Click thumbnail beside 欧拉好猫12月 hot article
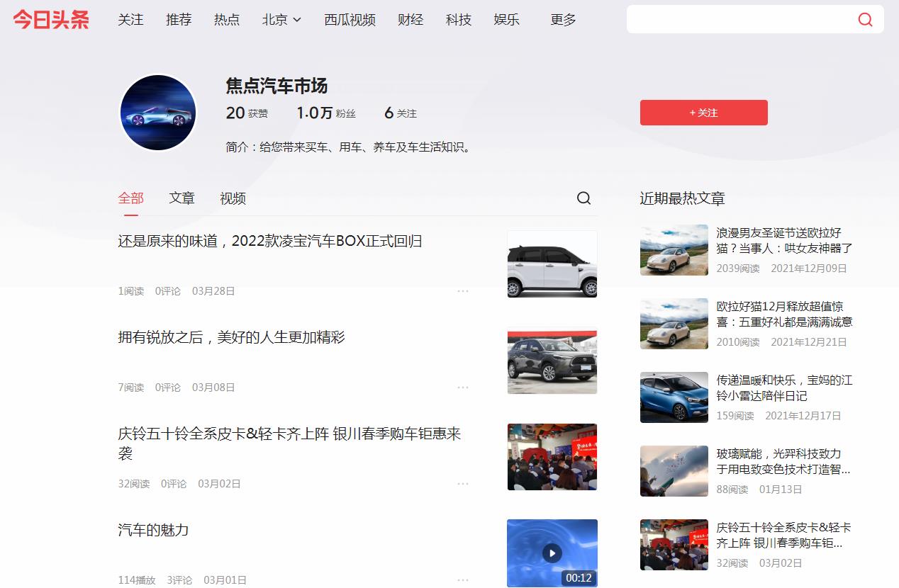The image size is (899, 588). pyautogui.click(x=674, y=324)
